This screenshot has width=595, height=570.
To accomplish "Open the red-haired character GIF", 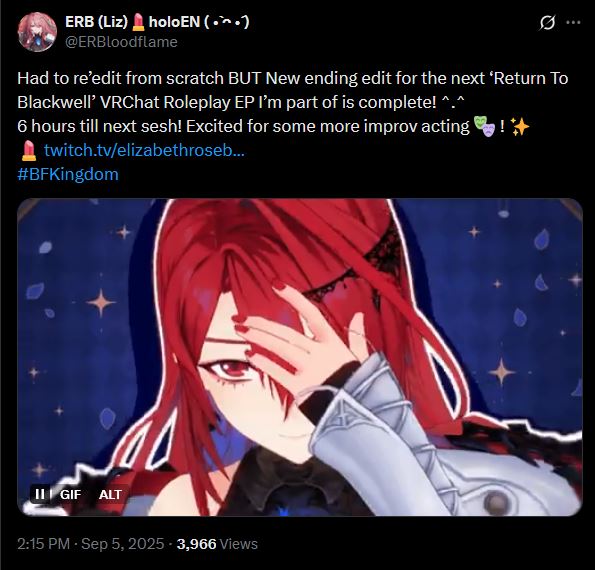I will [300, 357].
